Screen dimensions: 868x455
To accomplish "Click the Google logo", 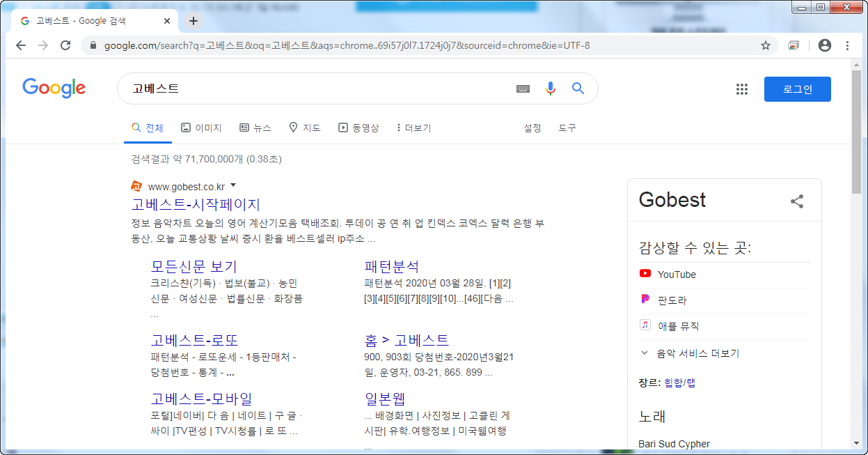I will tap(54, 88).
